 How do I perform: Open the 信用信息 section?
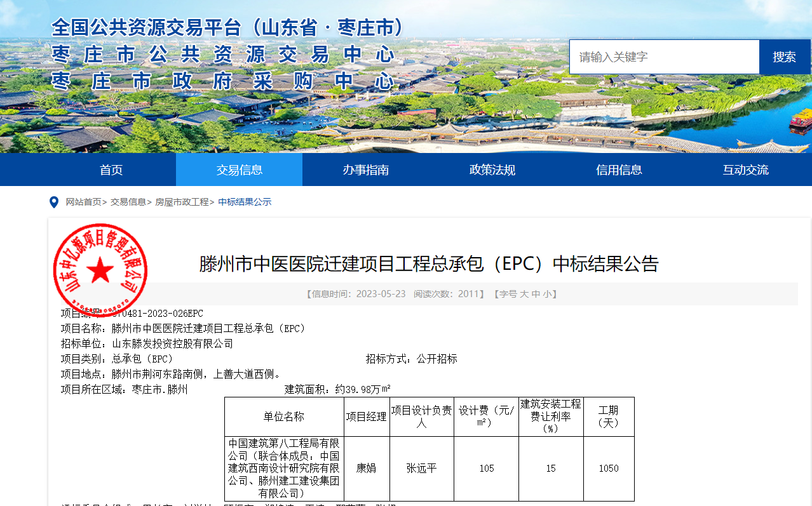[x=619, y=170]
